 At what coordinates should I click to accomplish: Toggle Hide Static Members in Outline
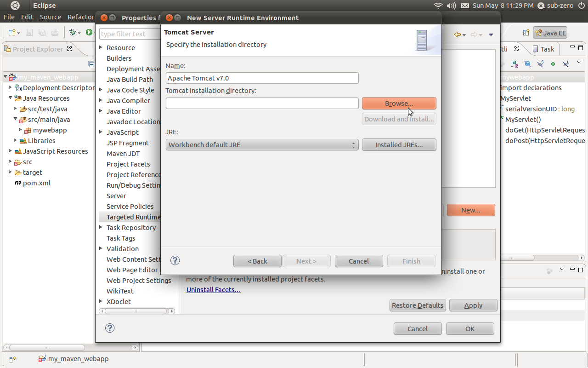coord(540,64)
